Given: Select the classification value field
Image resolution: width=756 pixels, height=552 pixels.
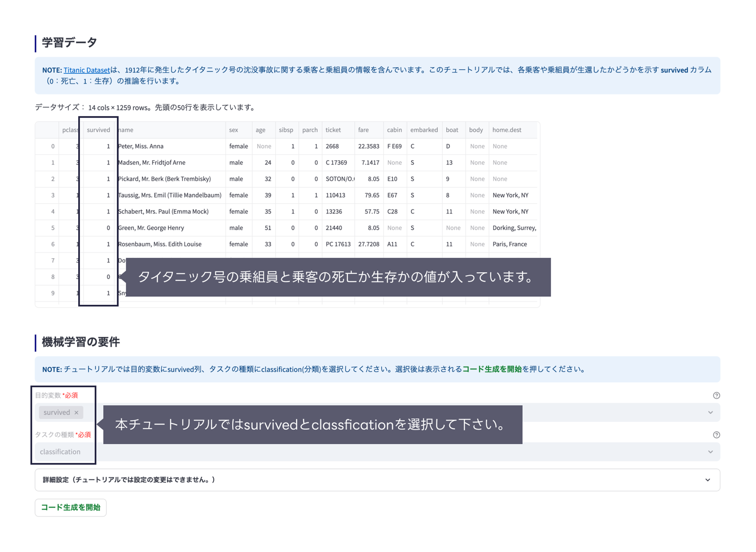Looking at the screenshot, I should pos(60,452).
